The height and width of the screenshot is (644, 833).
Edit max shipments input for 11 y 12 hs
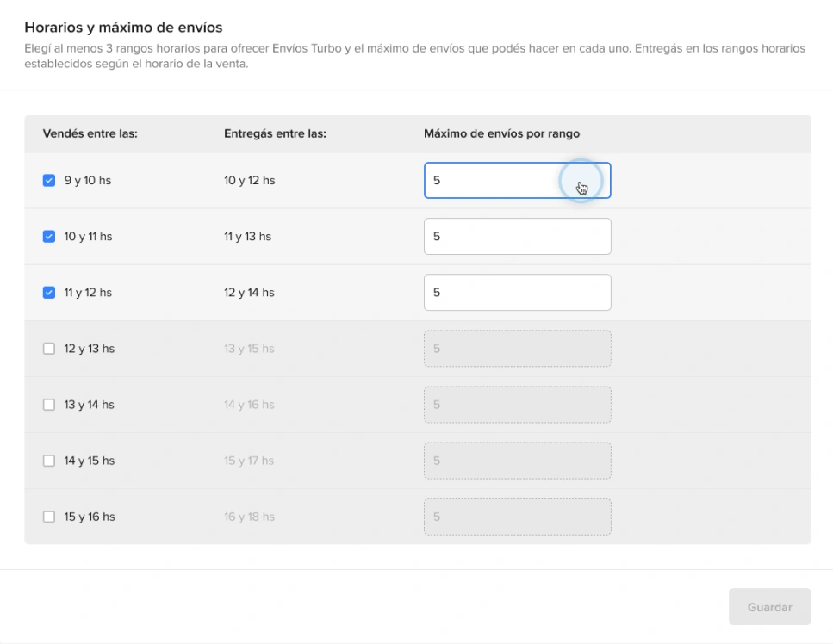517,293
